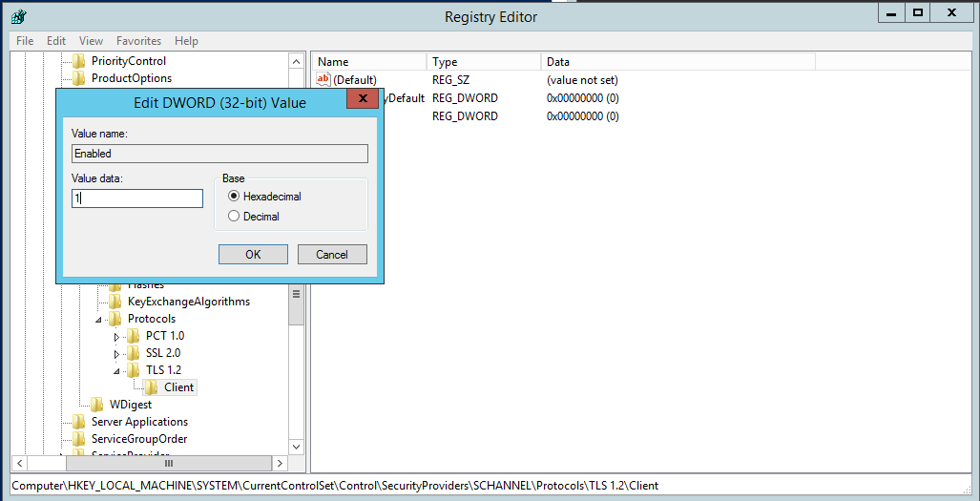This screenshot has width=980, height=501.
Task: Collapse the TLS 1.2 tree node
Action: pyautogui.click(x=117, y=370)
